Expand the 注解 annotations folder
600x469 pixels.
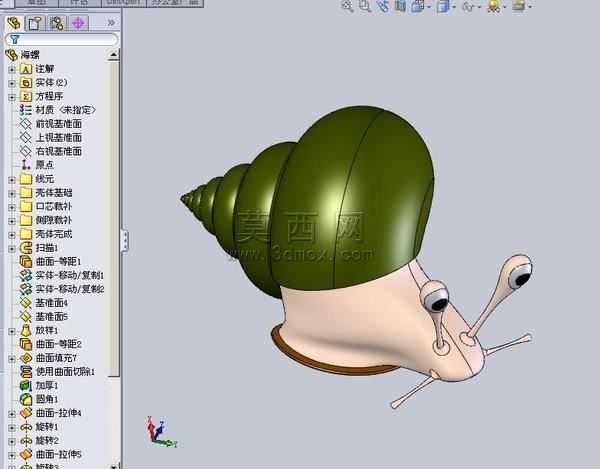(x=12, y=70)
